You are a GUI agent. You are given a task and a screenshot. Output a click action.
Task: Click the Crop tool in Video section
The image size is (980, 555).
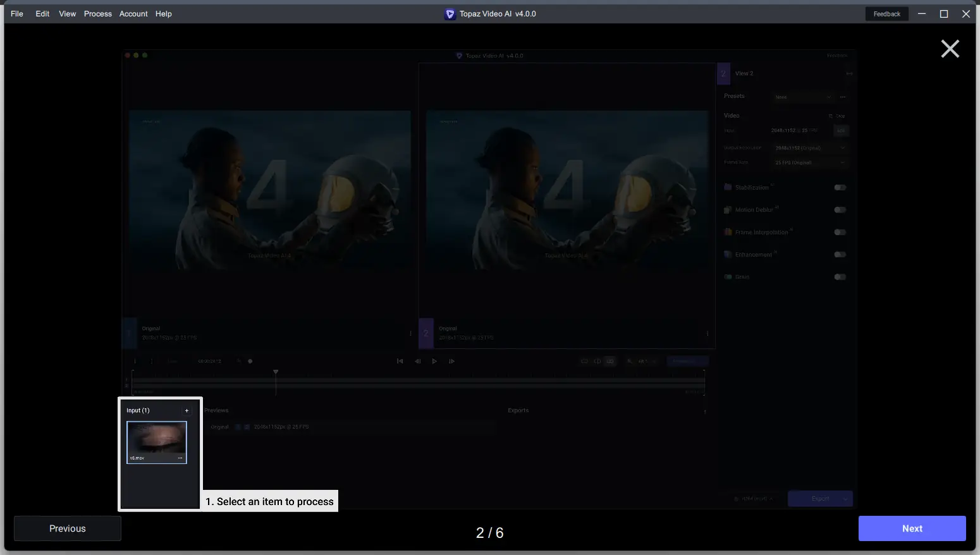click(x=836, y=116)
